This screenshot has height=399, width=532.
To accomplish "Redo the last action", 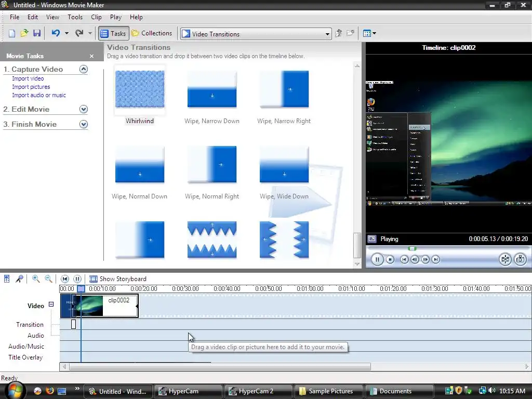I will click(79, 33).
